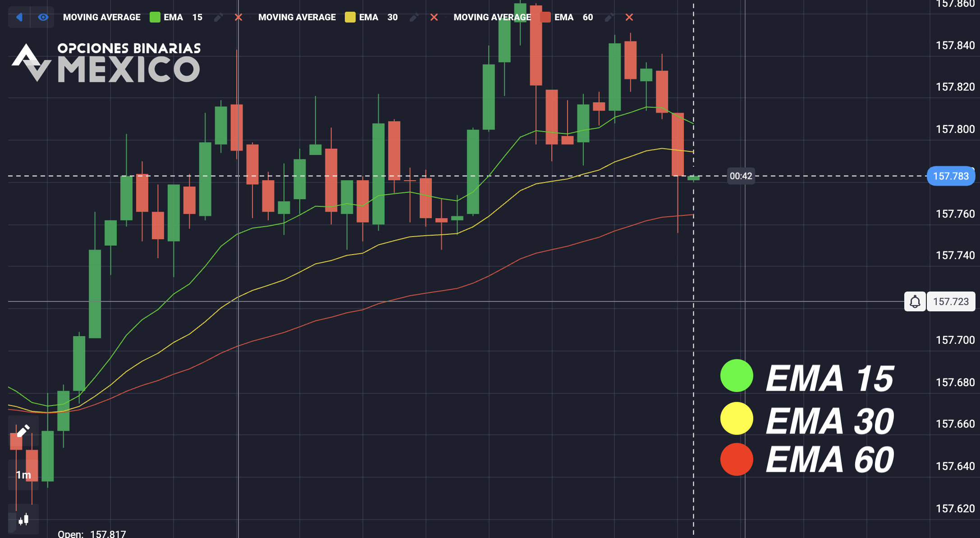Remove the EMA 60 moving average
Image resolution: width=980 pixels, height=538 pixels.
(629, 18)
